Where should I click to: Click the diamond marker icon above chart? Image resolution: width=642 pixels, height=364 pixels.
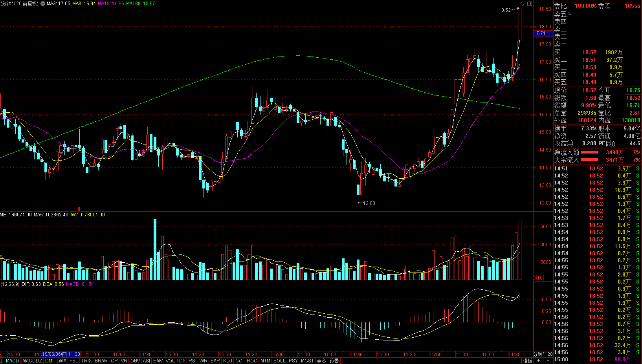[523, 4]
